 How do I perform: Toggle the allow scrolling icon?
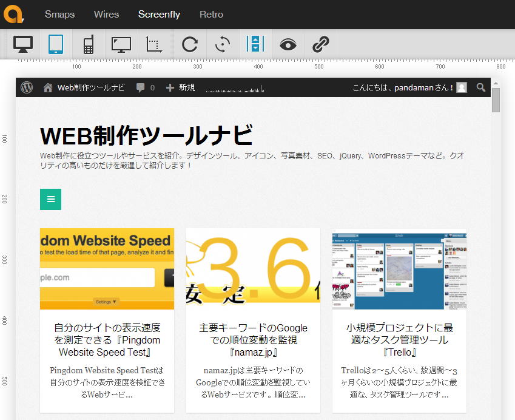pos(255,44)
